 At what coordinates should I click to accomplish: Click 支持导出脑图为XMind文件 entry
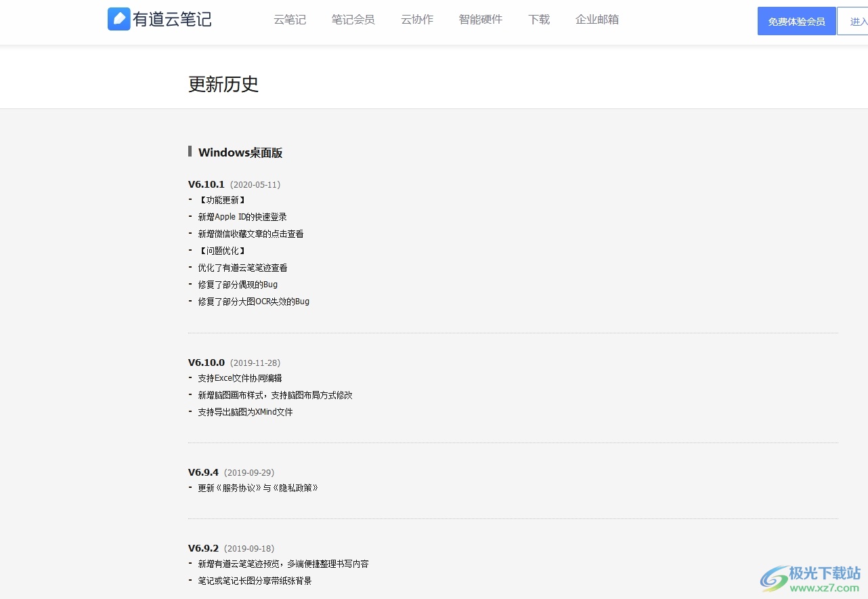tap(245, 412)
